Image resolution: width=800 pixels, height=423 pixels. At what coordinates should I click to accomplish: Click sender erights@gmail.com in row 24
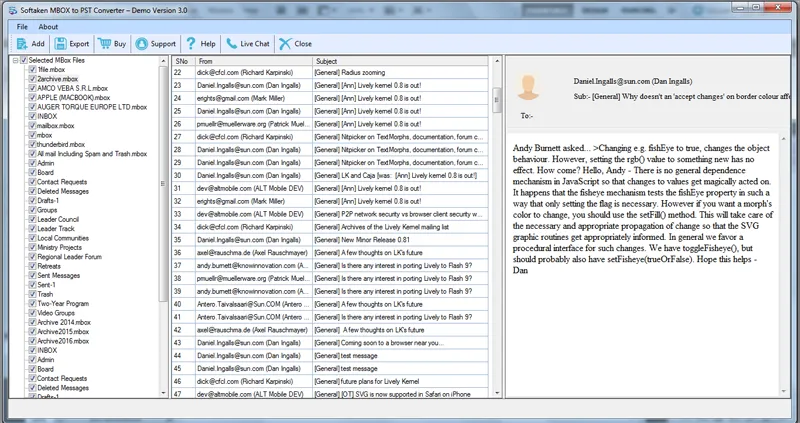pyautogui.click(x=241, y=98)
